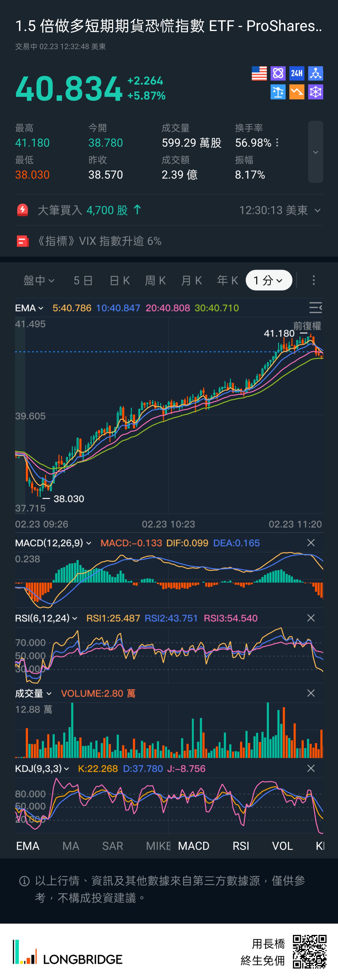
Task: Open the chart indicator settings icon
Action: pyautogui.click(x=315, y=307)
